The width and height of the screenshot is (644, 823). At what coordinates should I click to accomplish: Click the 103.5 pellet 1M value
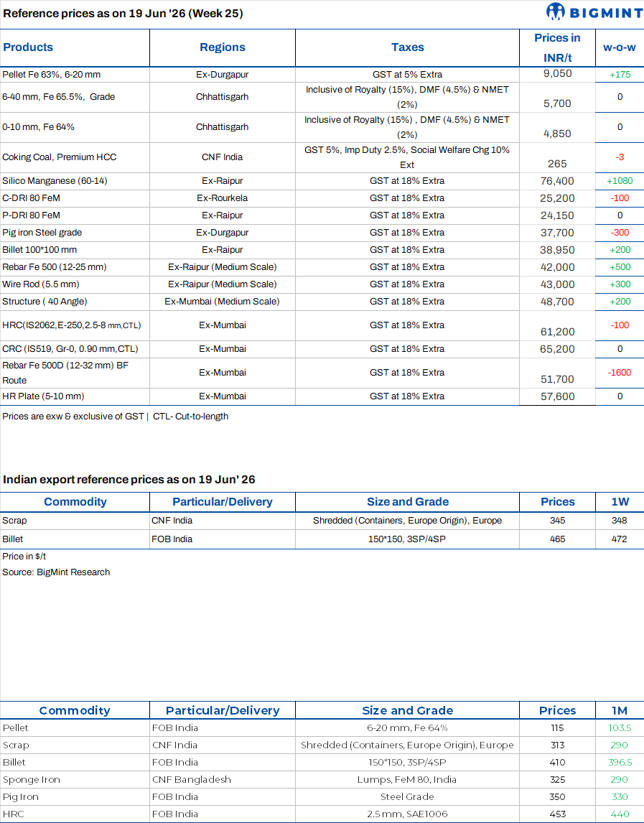620,728
